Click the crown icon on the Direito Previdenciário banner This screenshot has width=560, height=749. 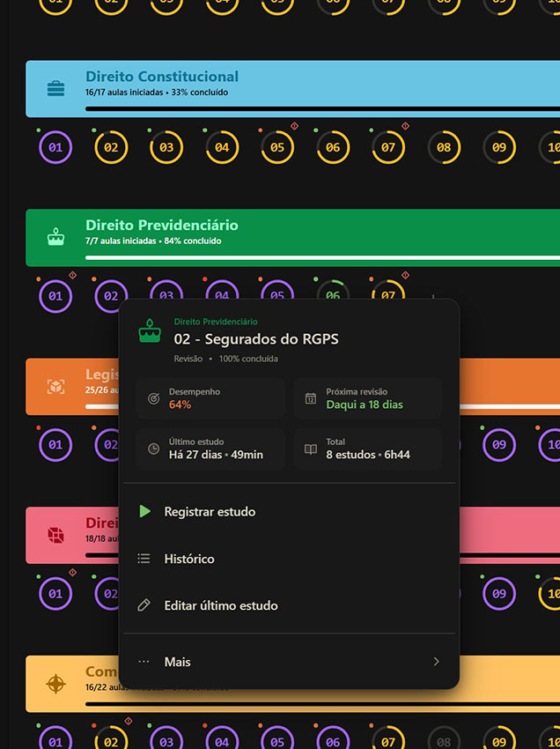tap(55, 237)
